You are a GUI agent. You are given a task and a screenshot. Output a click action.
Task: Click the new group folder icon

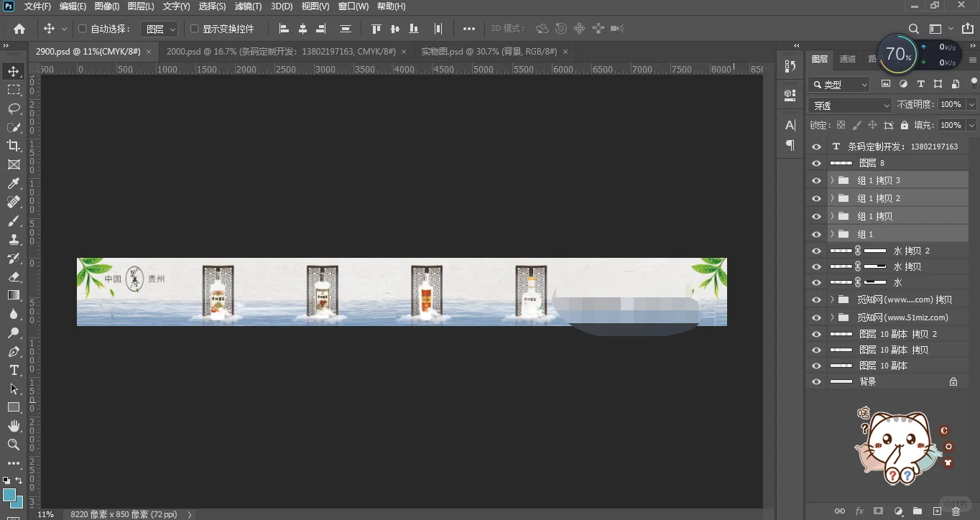[917, 511]
